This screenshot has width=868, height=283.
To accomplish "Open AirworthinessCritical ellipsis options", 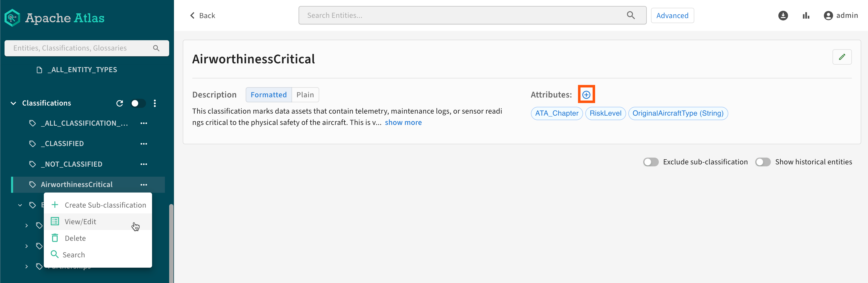I will click(144, 184).
